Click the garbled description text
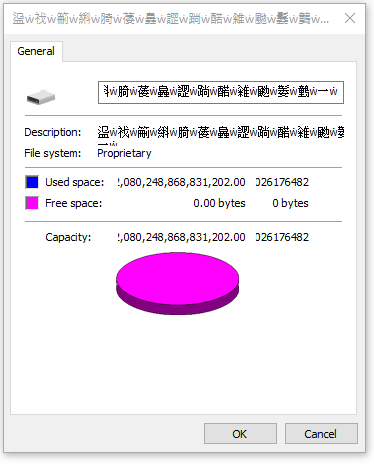 coord(221,133)
